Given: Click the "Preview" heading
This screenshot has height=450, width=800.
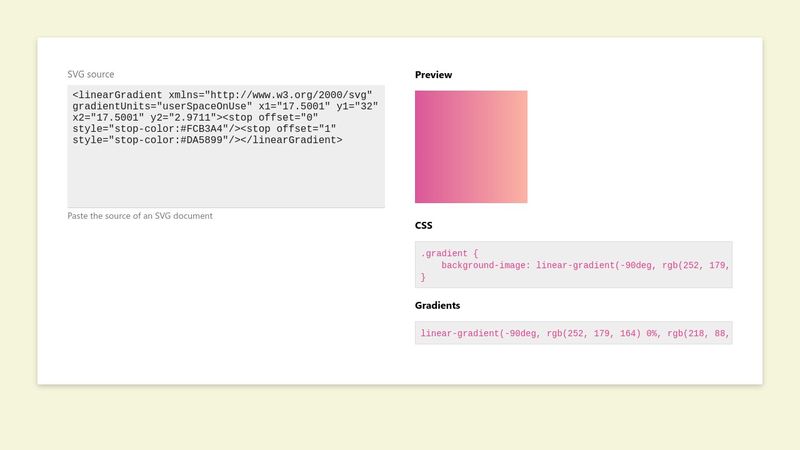Looking at the screenshot, I should pos(433,74).
